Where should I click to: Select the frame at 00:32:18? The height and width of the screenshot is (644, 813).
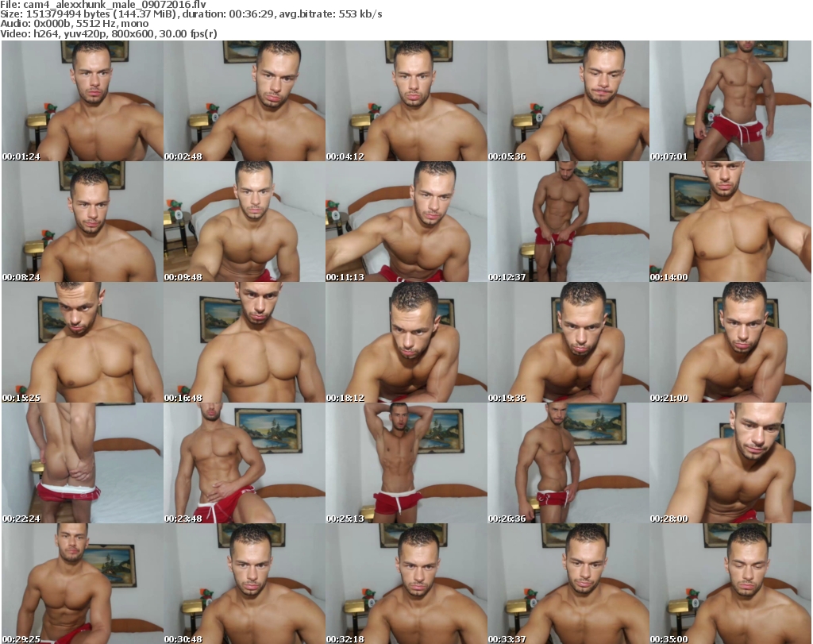coord(406,584)
